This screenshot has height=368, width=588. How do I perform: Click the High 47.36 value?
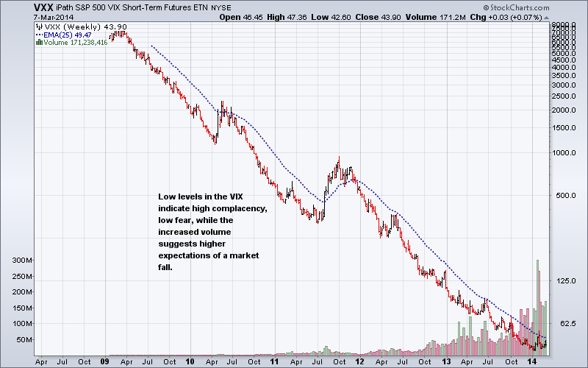(287, 17)
